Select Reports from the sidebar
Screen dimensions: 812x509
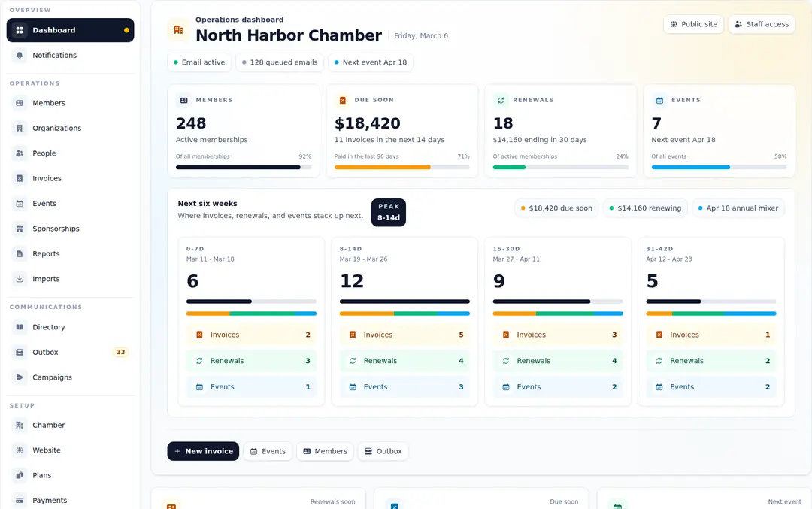point(47,253)
